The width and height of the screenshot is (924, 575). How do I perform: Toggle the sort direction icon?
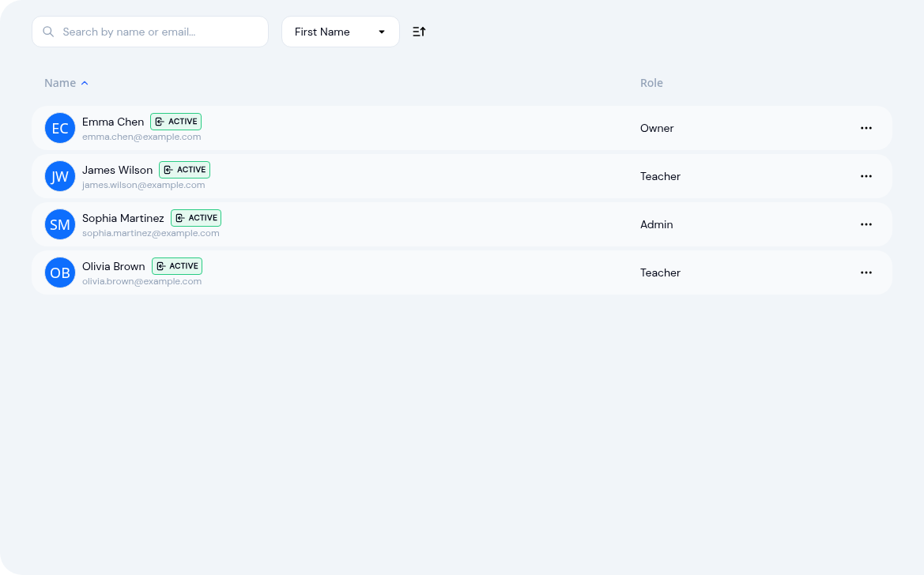419,32
